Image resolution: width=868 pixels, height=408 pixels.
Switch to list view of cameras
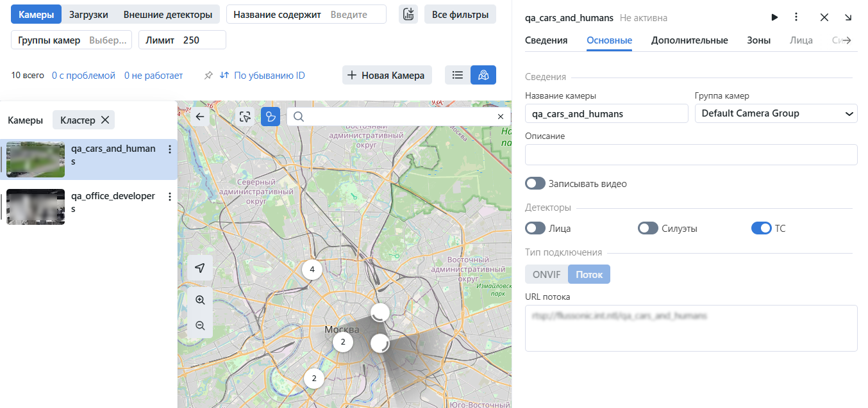click(458, 75)
